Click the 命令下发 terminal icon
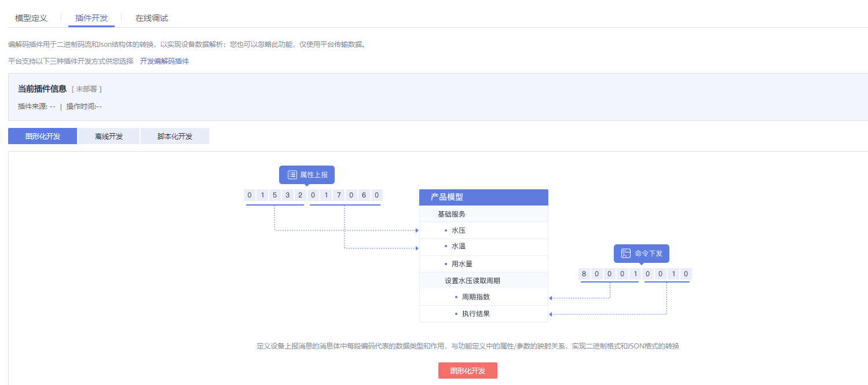 [x=626, y=254]
